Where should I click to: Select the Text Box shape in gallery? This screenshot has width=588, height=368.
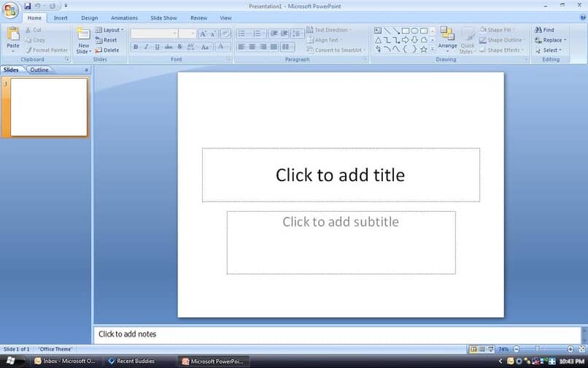pyautogui.click(x=378, y=31)
